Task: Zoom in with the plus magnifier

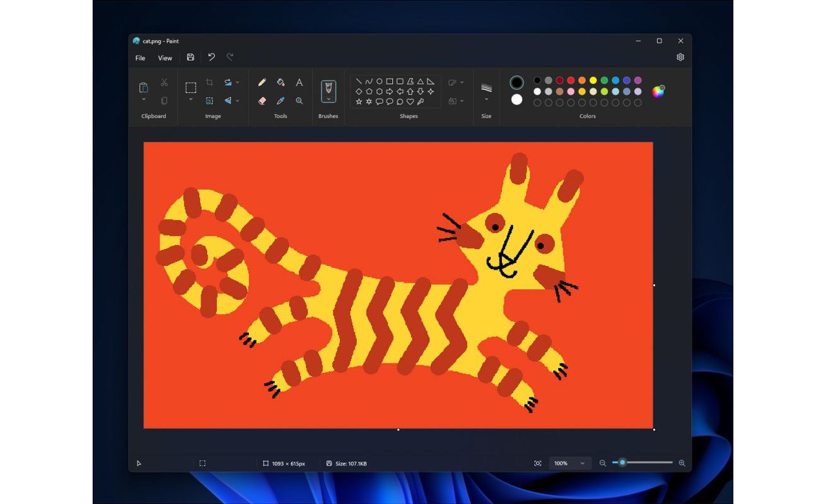Action: (682, 463)
